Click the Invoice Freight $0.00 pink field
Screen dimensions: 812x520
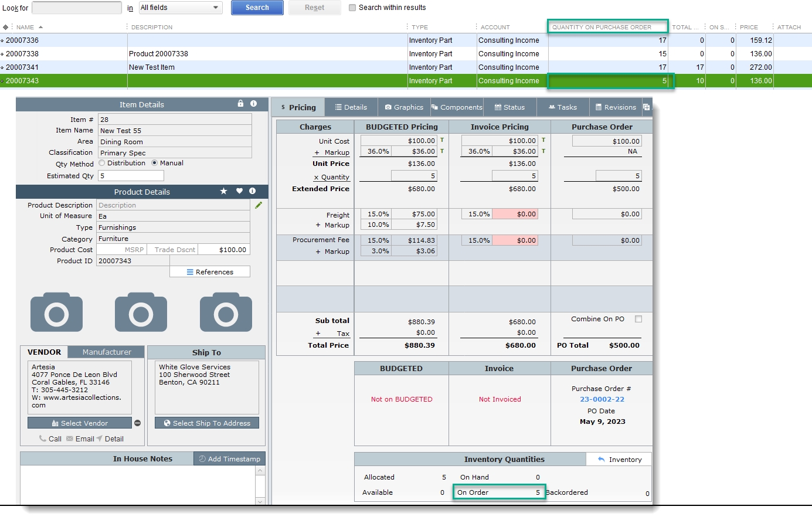point(515,214)
